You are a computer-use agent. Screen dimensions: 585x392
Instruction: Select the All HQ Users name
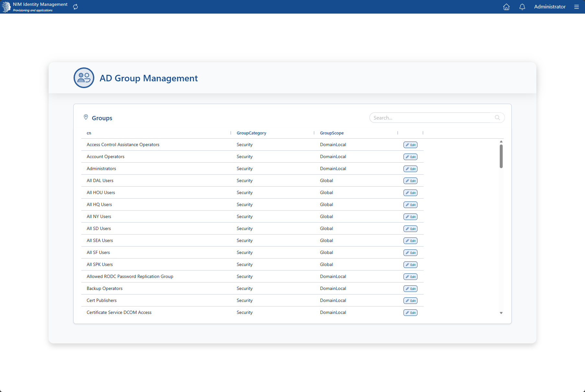click(x=99, y=204)
